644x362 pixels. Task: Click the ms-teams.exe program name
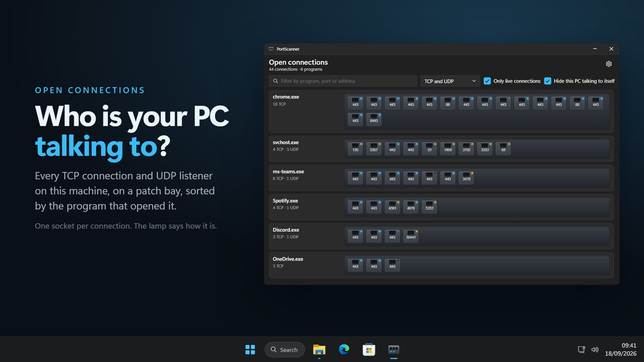click(x=288, y=171)
